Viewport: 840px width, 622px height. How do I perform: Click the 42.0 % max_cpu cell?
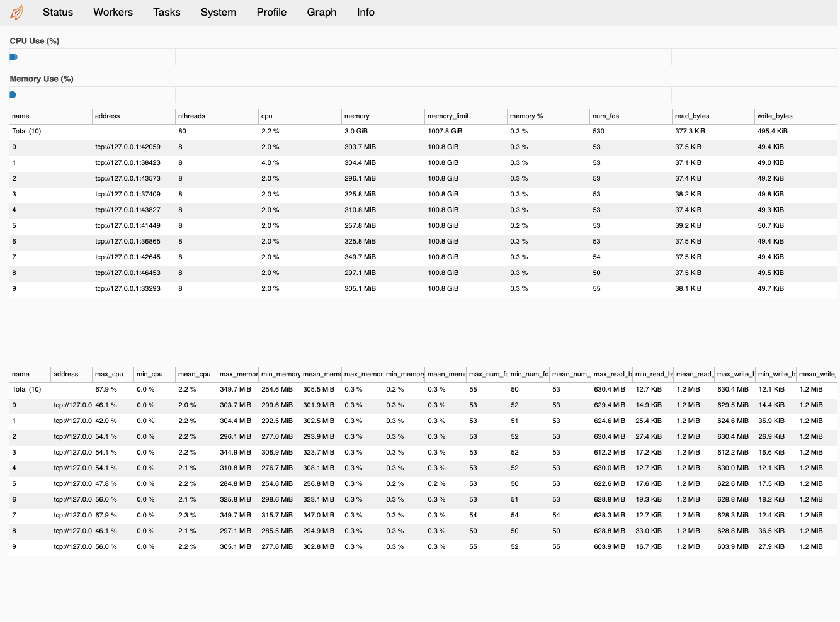coord(106,421)
